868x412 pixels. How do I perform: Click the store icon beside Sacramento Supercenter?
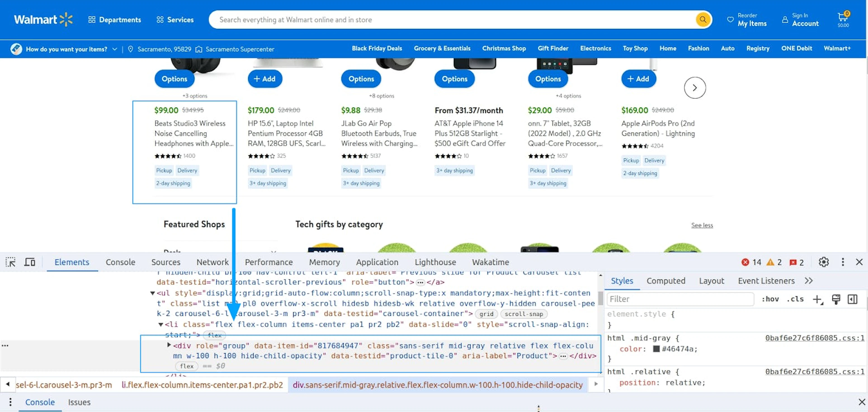tap(199, 49)
